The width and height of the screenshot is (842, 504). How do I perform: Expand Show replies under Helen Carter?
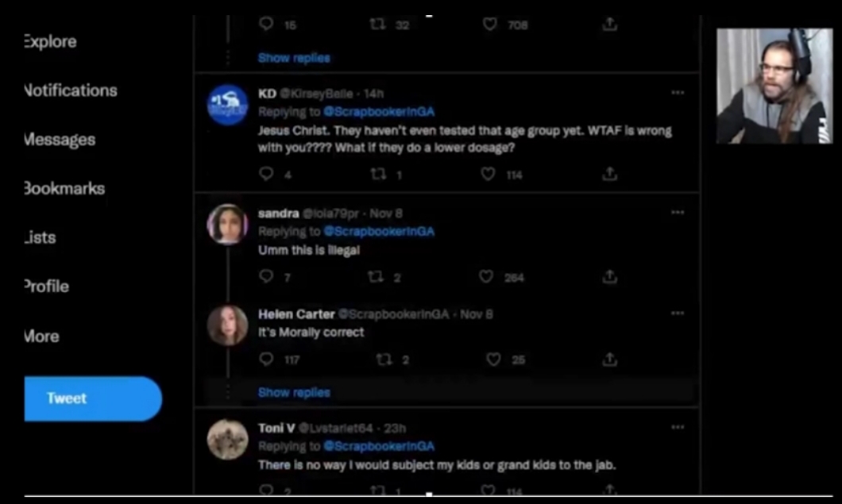tap(294, 392)
